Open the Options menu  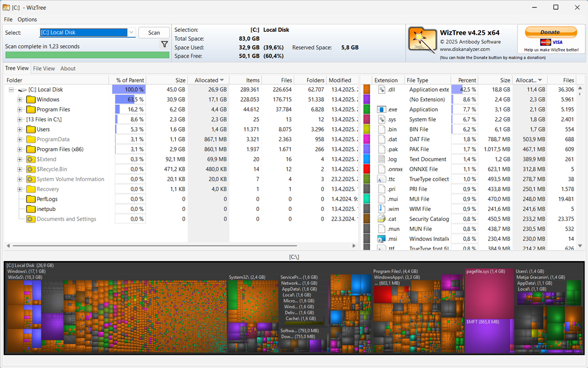coord(27,20)
